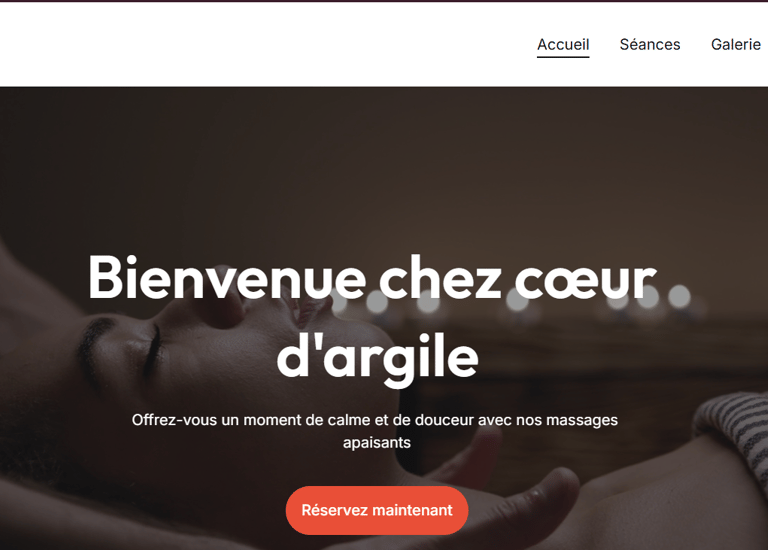Click the word "apaisants" in the subtitle
768x550 pixels.
[x=377, y=443]
